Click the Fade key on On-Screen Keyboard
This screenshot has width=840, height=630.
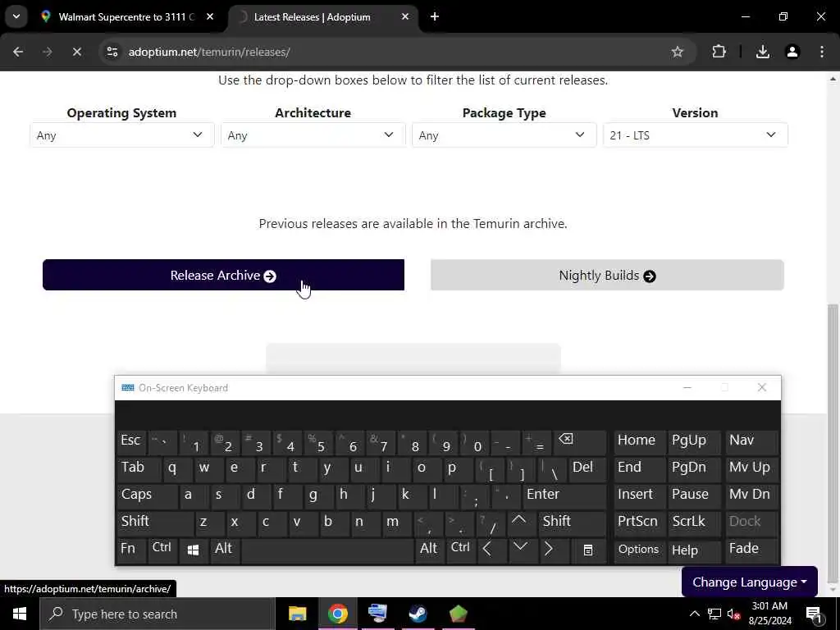[x=751, y=549]
